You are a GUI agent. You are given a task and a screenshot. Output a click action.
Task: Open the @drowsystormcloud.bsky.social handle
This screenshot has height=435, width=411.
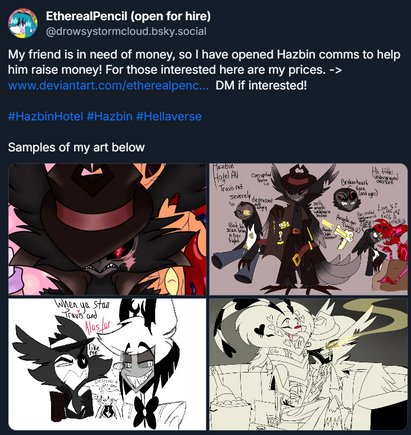click(126, 31)
